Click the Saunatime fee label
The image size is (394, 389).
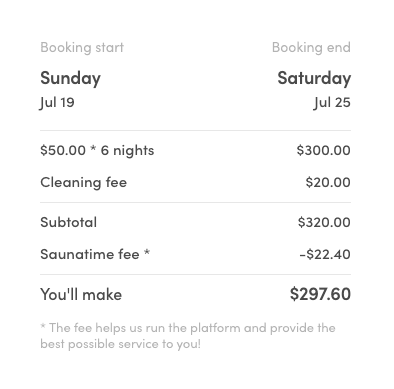[90, 254]
